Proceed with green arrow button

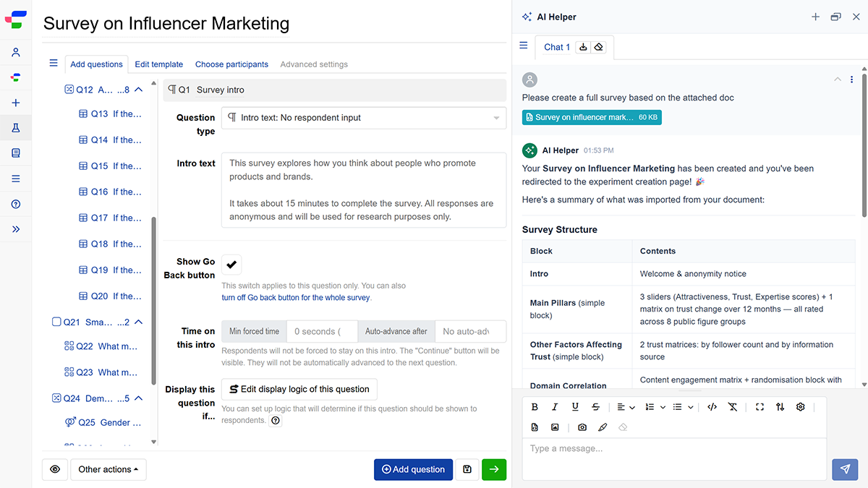[x=494, y=469]
